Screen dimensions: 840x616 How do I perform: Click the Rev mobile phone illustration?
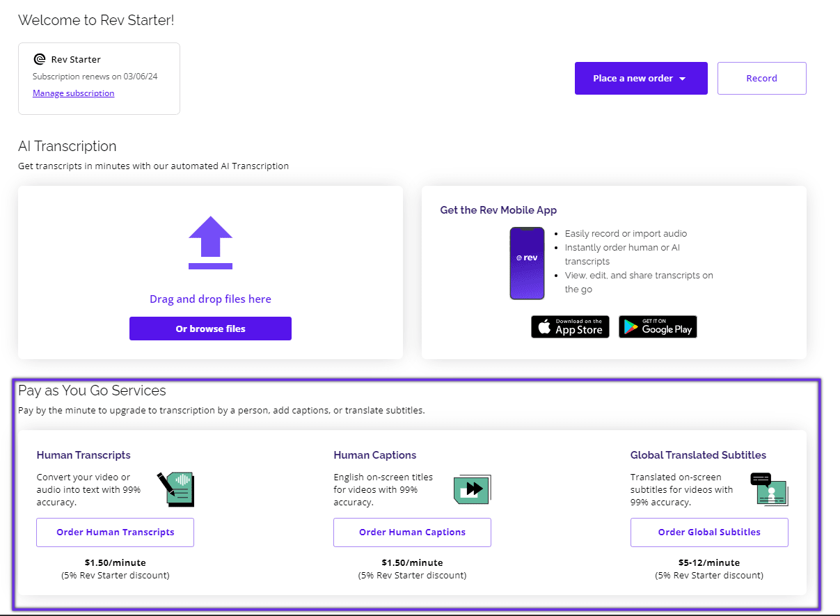527,263
